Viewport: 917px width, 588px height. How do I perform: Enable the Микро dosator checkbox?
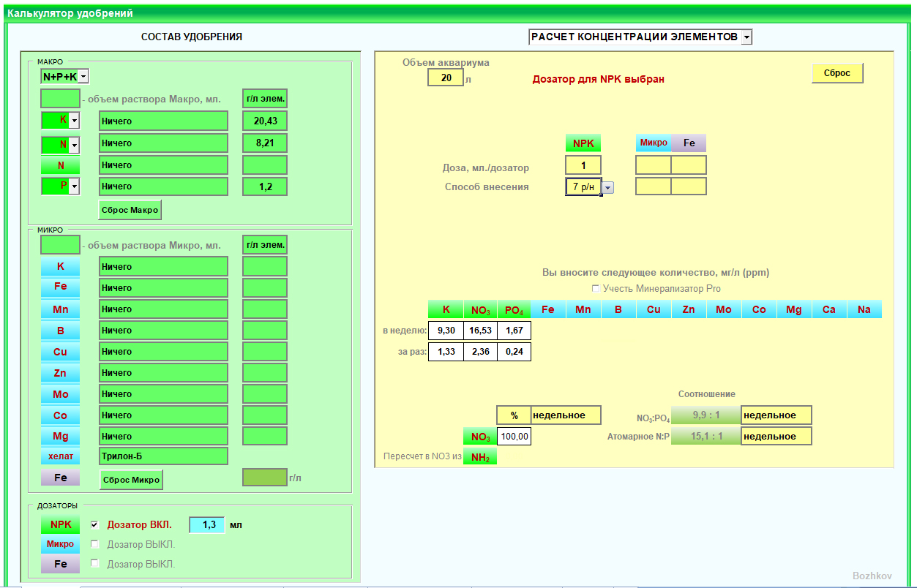tap(94, 544)
